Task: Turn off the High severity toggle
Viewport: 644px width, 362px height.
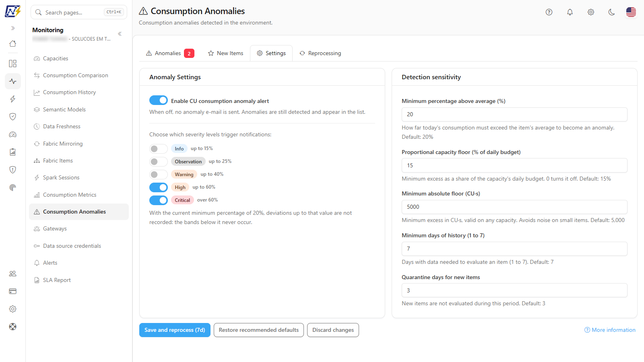Action: (x=159, y=187)
